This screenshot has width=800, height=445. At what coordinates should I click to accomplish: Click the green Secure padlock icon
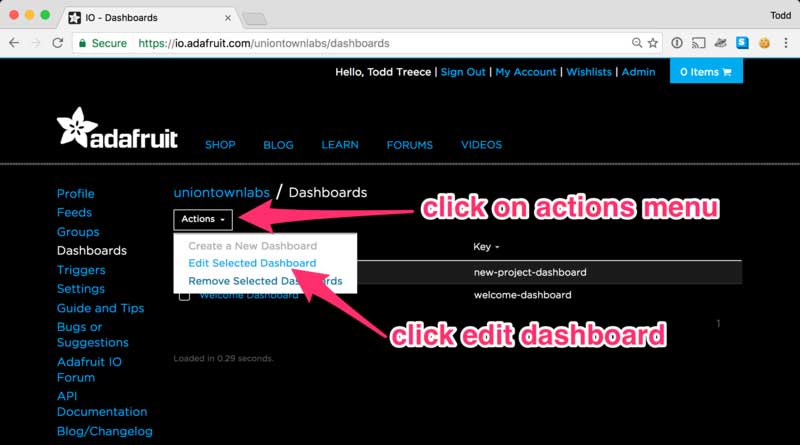tap(81, 43)
